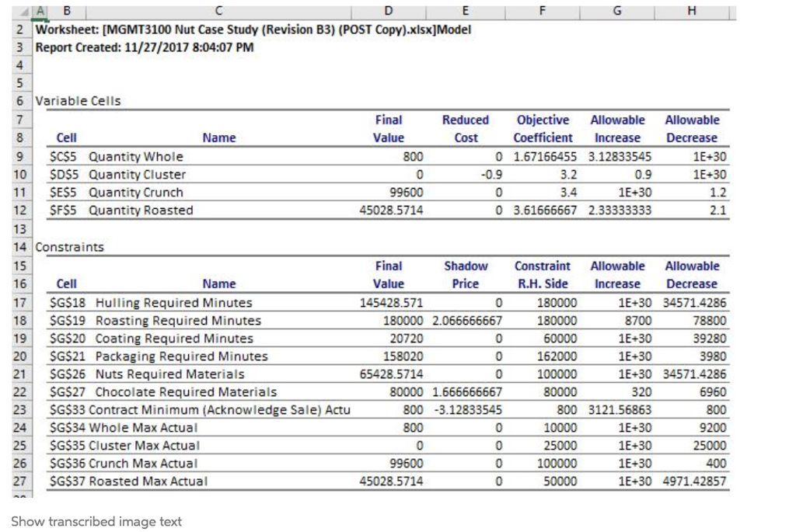Click the "Quantity Whole" name cell
This screenshot has width=796, height=532.
[x=136, y=156]
